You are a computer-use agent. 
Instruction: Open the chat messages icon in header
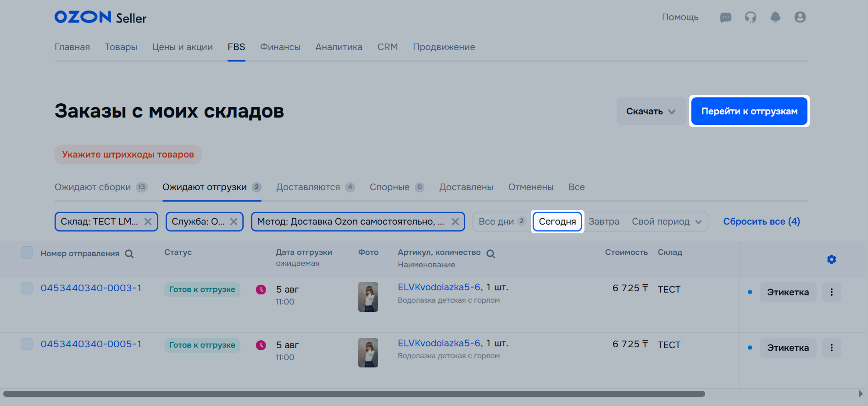[725, 17]
